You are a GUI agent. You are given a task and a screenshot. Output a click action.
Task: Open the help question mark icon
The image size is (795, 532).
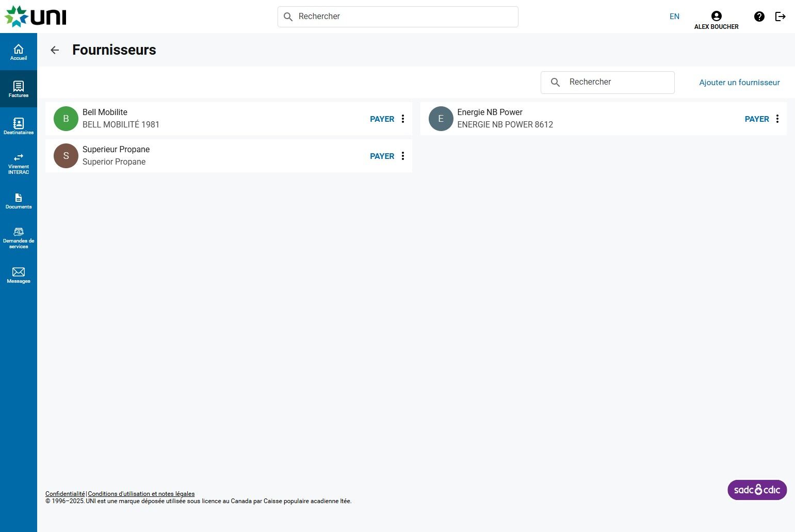coord(759,17)
